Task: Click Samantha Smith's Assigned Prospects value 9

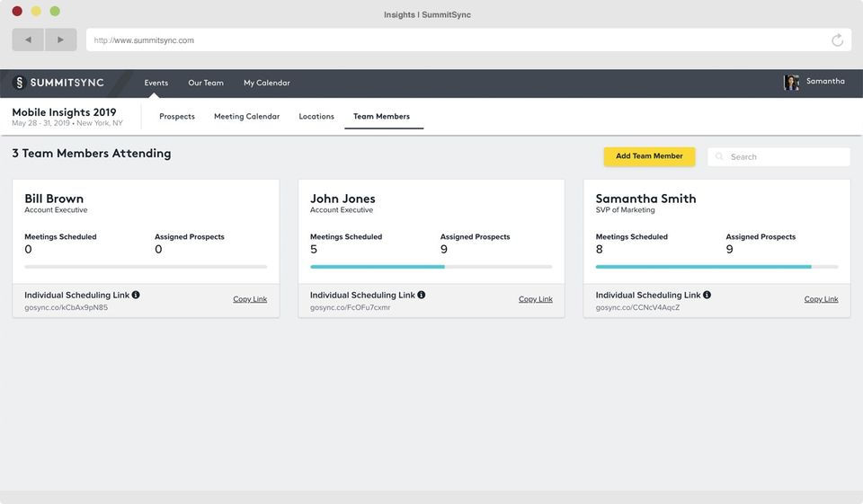Action: click(729, 249)
